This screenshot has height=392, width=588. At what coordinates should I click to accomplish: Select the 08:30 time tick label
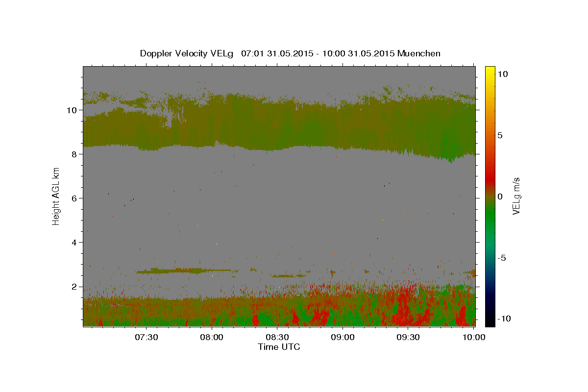(x=277, y=337)
